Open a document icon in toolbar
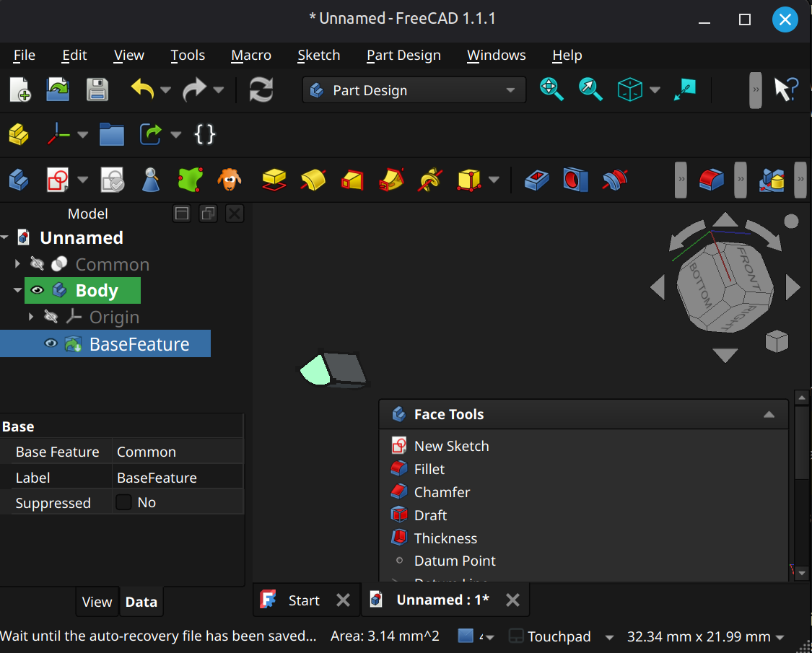The height and width of the screenshot is (653, 812). [x=58, y=90]
